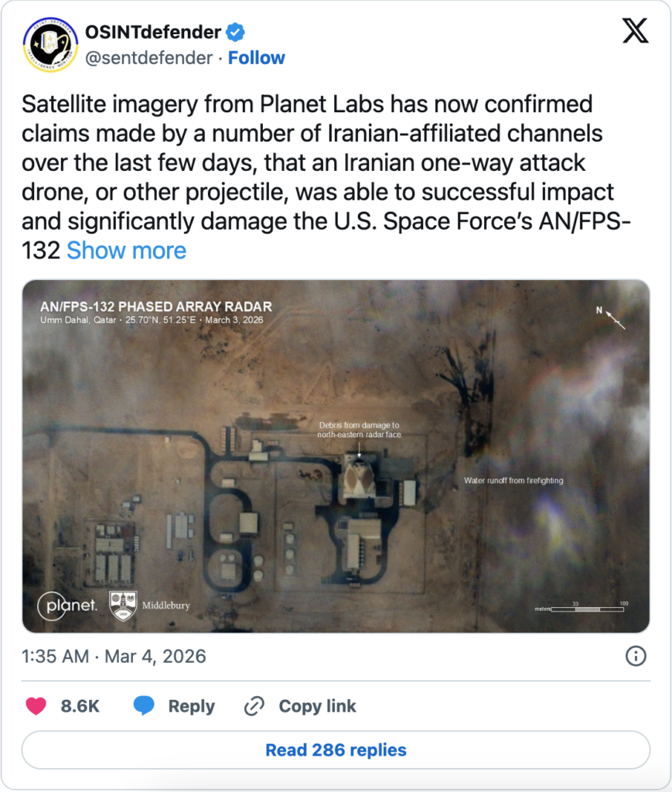Viewport: 672px width, 792px height.
Task: Expand the tweet with Show more
Action: (126, 251)
